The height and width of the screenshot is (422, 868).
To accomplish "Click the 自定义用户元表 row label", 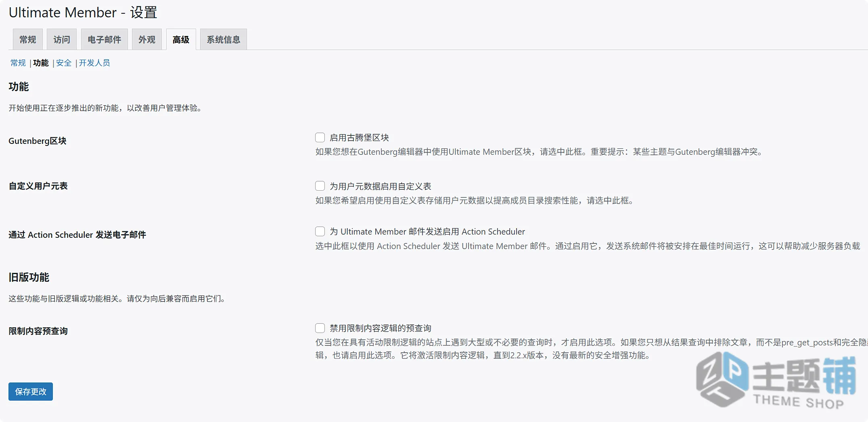I will (x=38, y=186).
